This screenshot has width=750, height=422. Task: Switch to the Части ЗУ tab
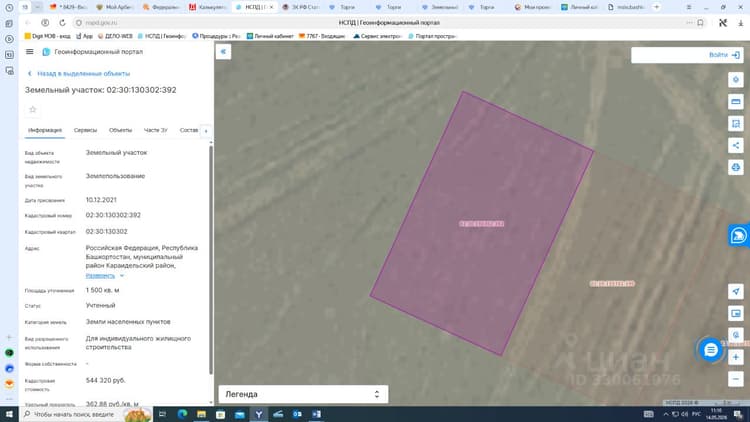click(155, 130)
